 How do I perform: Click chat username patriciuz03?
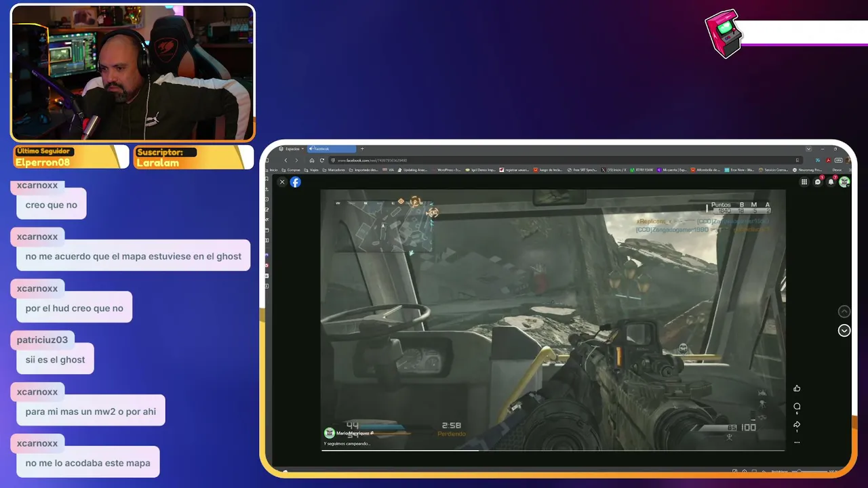(42, 340)
